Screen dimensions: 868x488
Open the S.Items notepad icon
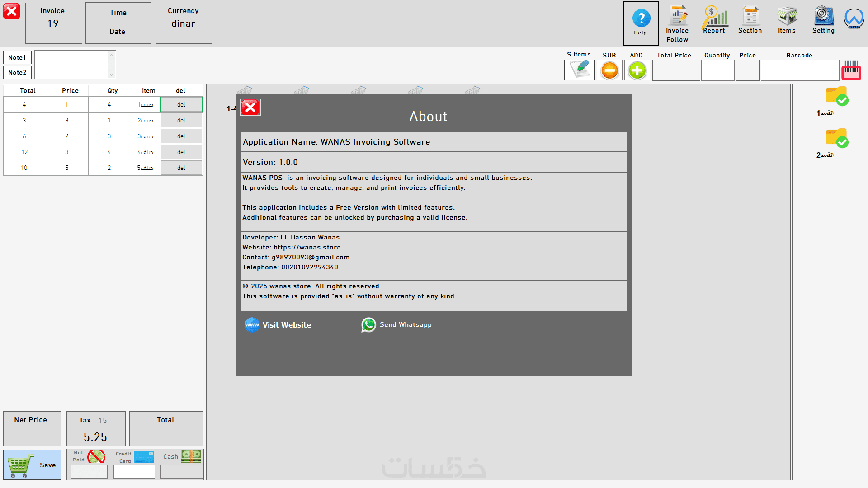(579, 70)
